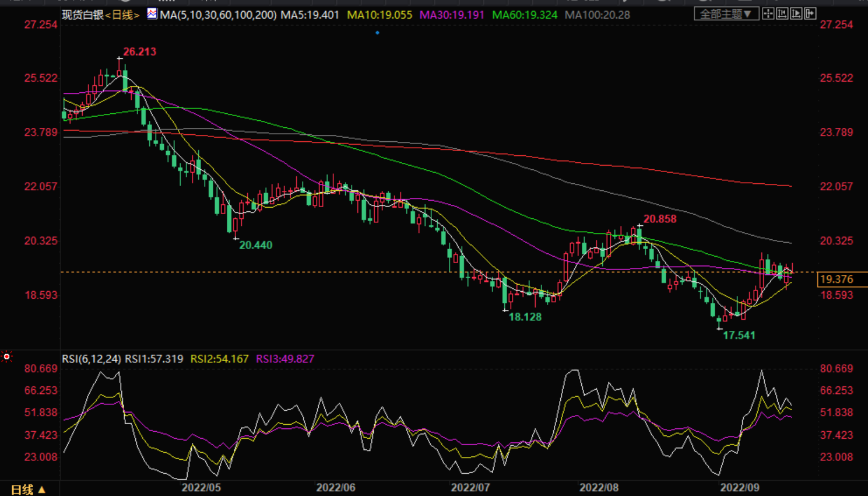Viewport: 868px width, 496px height.
Task: Click the 现货白银 instrument name
Action: point(83,15)
